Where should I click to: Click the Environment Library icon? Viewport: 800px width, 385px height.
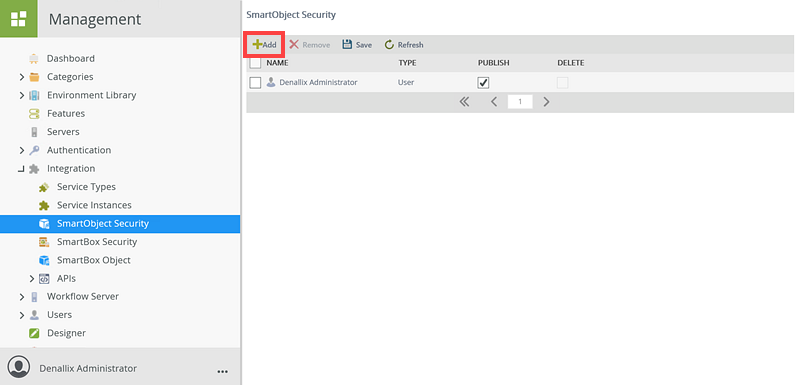click(34, 95)
